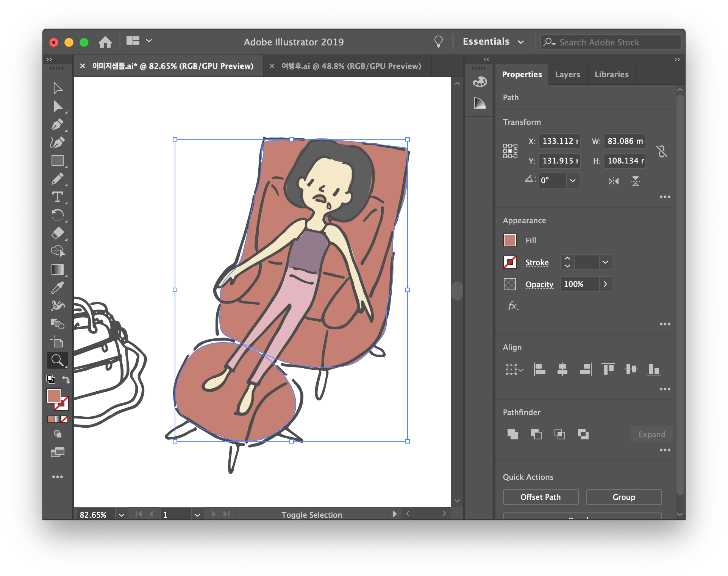Screen dimensions: 728x576
Task: Click the Fill color swatch in Appearance
Action: click(x=509, y=240)
